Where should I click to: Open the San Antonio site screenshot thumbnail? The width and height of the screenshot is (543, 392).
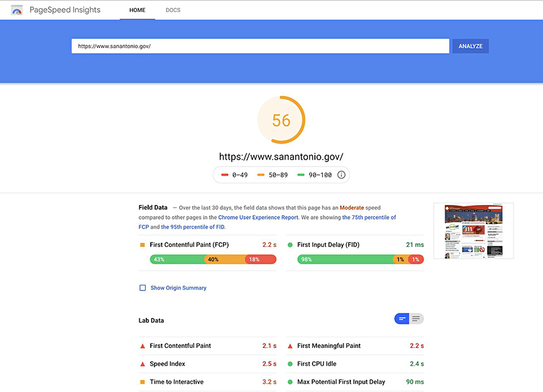tap(473, 230)
